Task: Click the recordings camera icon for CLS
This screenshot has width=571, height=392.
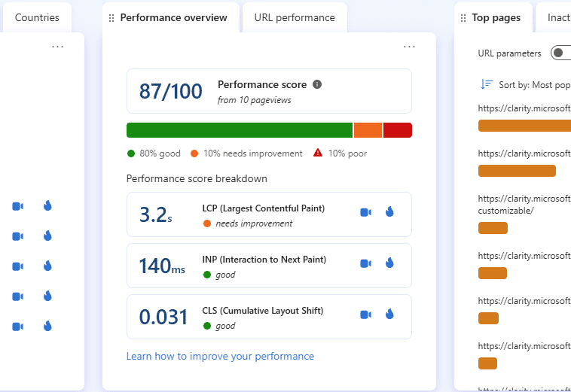Action: (365, 315)
